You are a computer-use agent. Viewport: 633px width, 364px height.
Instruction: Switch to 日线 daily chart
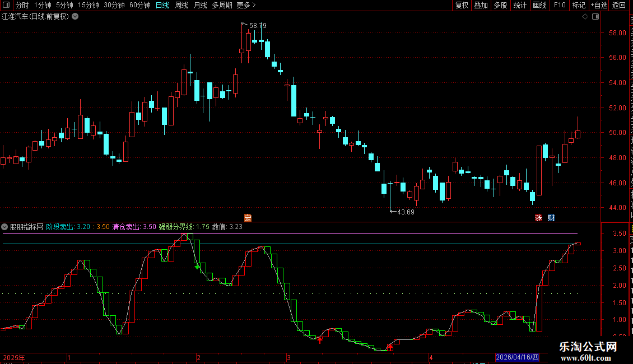162,5
